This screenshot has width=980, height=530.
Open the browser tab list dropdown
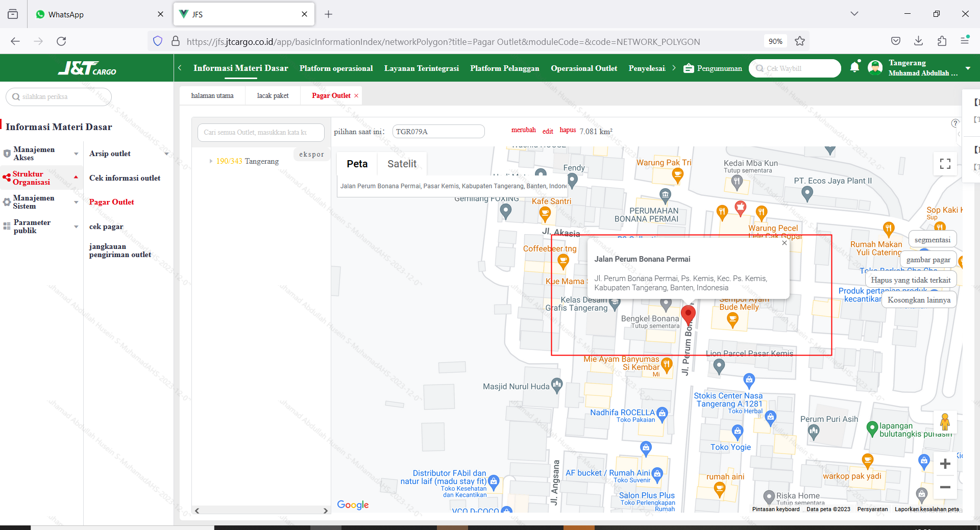click(x=854, y=14)
